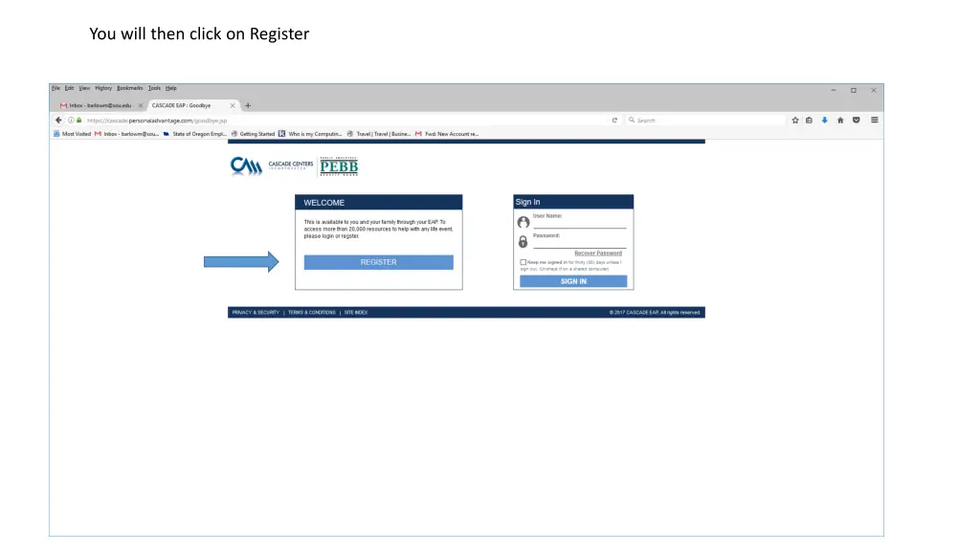Click the Password input field
This screenshot has width=980, height=551.
click(579, 243)
